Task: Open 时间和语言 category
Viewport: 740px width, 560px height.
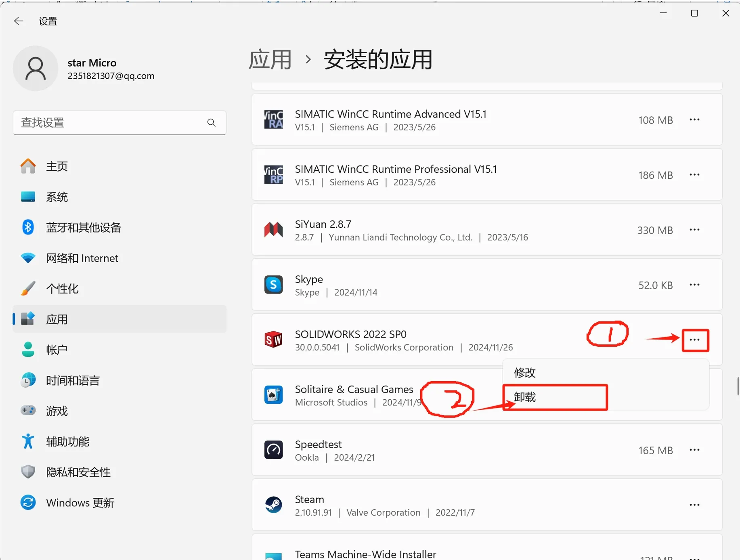Action: tap(119, 380)
